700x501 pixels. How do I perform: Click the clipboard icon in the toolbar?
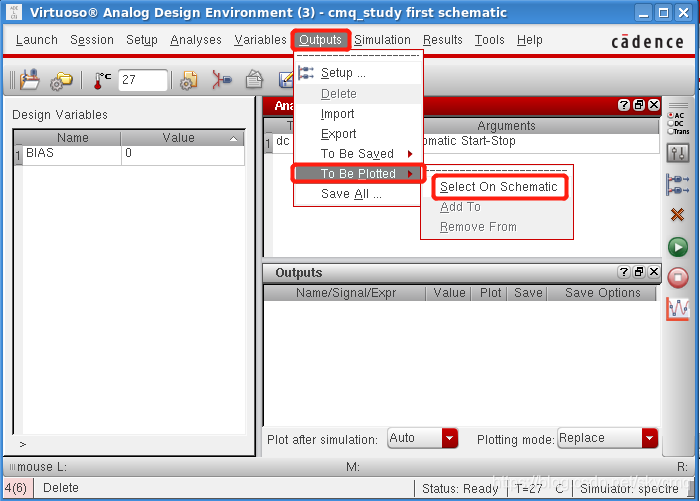click(x=254, y=80)
